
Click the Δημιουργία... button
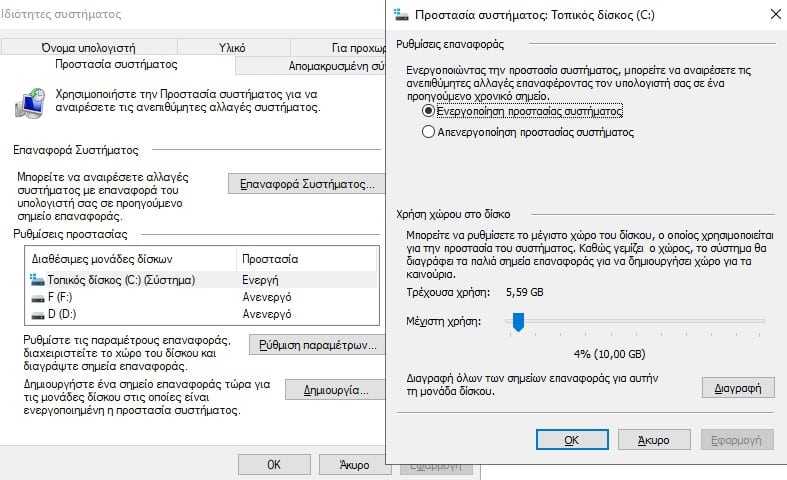pos(335,390)
